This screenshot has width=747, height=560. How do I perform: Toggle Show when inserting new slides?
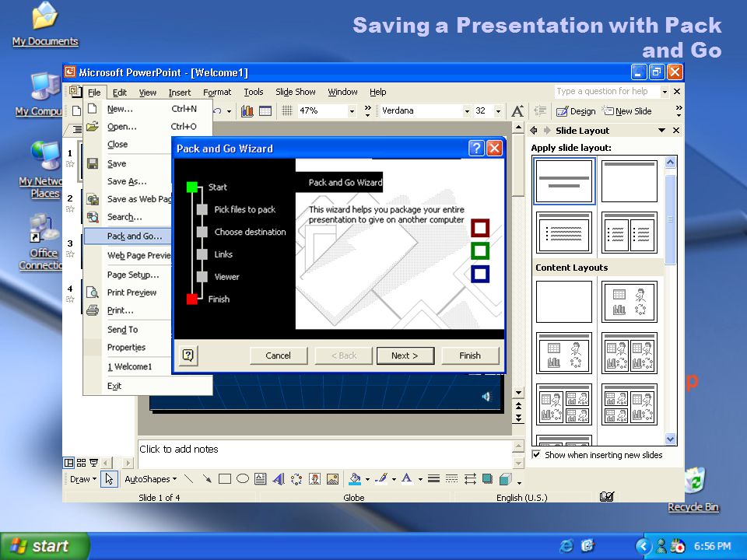click(x=536, y=454)
